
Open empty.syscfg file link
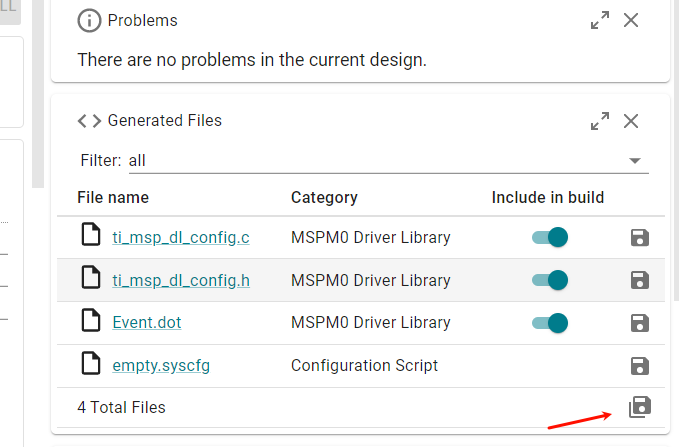tap(161, 366)
